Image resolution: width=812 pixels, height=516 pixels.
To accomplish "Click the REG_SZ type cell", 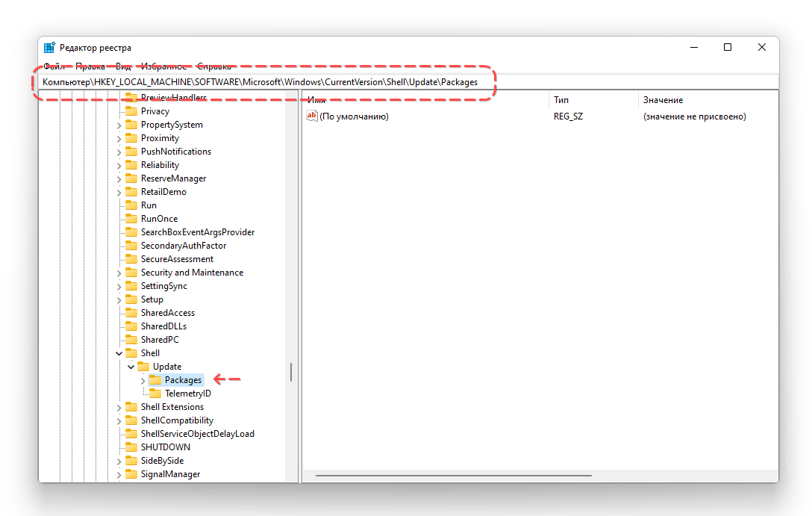I will point(568,116).
